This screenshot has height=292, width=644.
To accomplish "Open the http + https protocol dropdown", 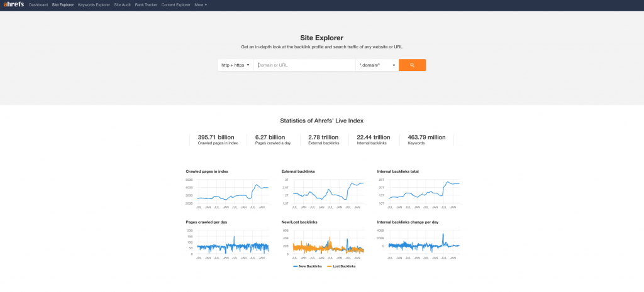I will click(x=235, y=65).
